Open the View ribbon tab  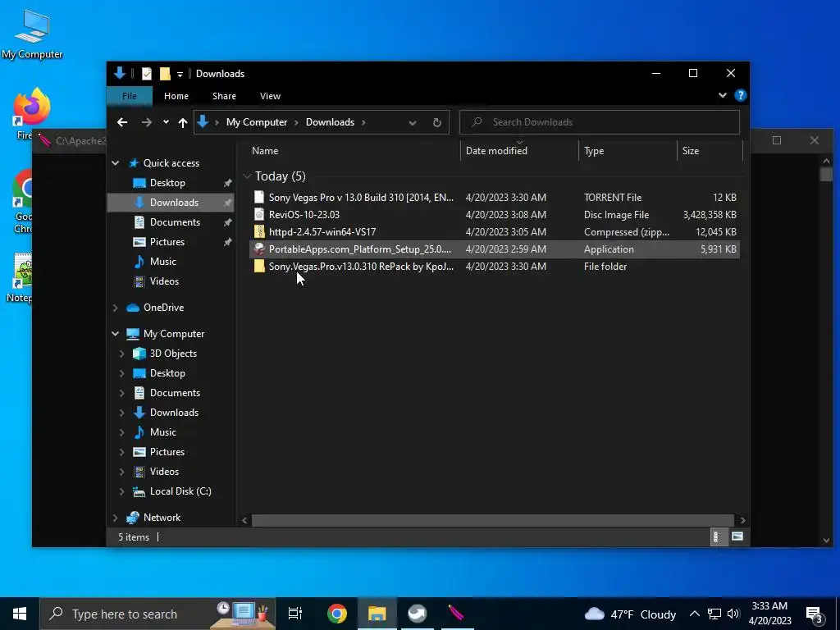[x=270, y=96]
